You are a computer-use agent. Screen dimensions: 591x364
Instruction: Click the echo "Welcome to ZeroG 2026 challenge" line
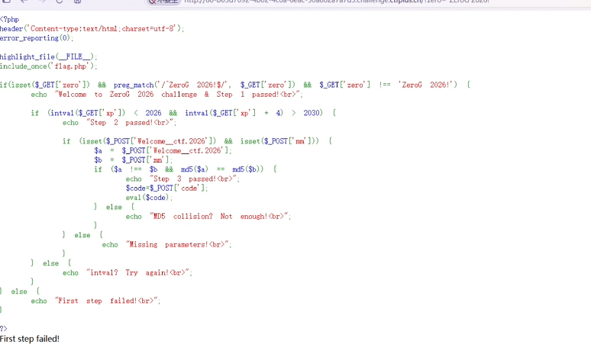(x=166, y=94)
